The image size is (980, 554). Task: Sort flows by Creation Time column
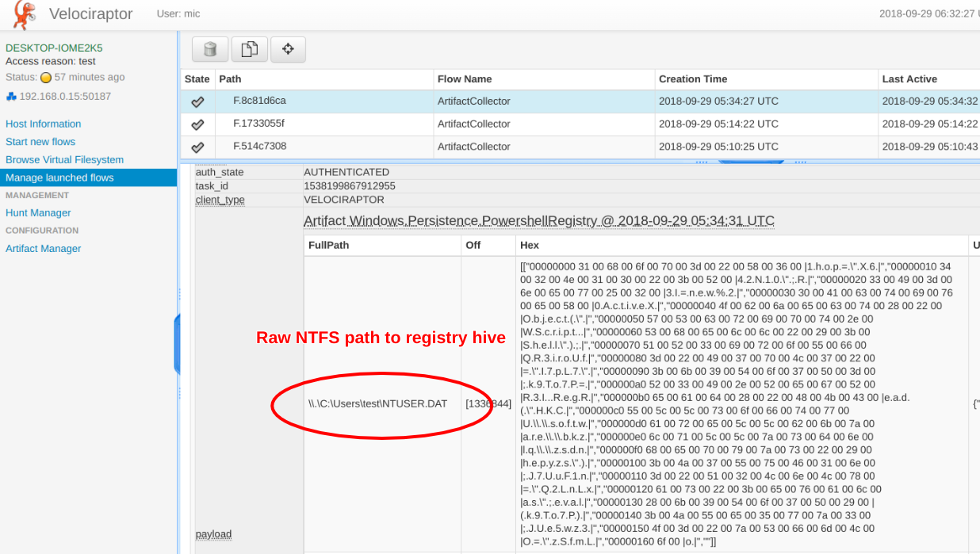[692, 79]
